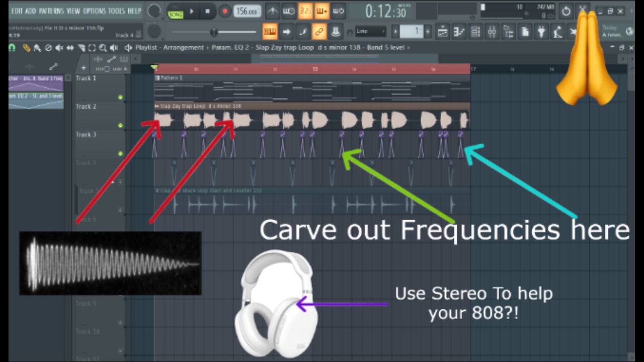Show pattern clips in the picker panel
This screenshot has height=362, width=644.
point(123,59)
